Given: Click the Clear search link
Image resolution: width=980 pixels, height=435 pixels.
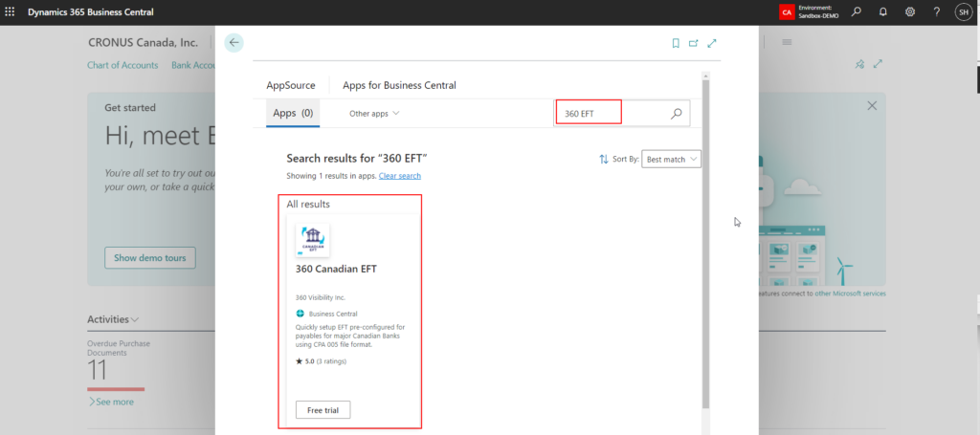Looking at the screenshot, I should (399, 176).
